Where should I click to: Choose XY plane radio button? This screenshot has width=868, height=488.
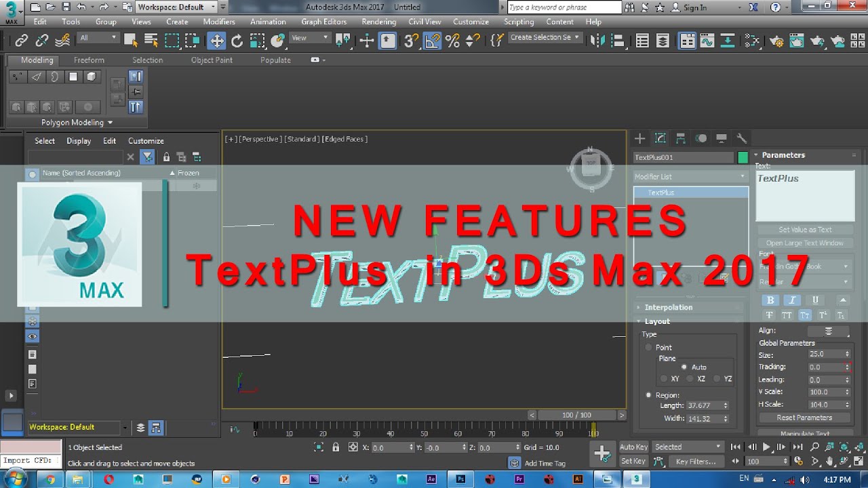(665, 379)
